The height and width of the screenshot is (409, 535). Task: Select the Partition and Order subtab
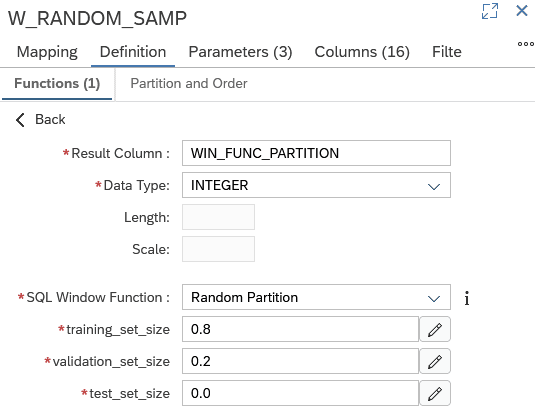[189, 84]
